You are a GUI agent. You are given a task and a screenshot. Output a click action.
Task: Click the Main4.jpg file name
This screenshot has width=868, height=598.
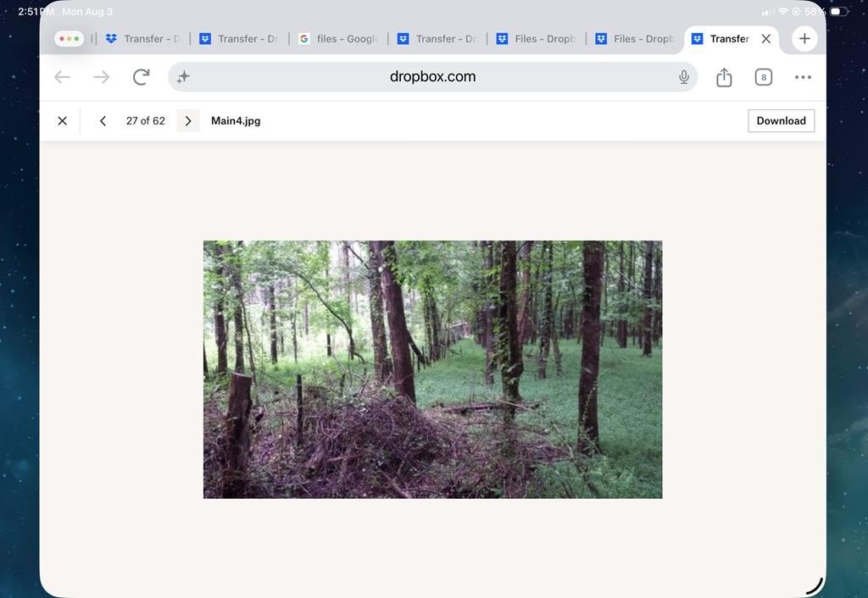pos(236,120)
